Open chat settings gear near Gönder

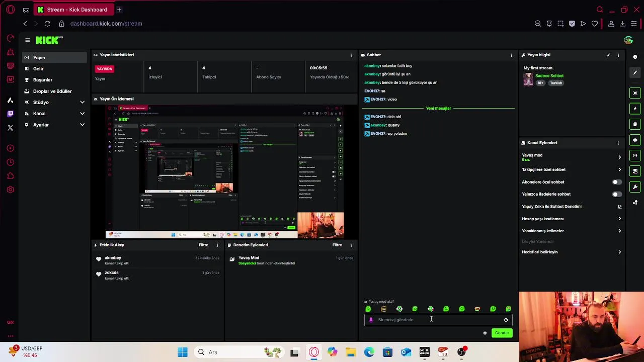pos(485,333)
